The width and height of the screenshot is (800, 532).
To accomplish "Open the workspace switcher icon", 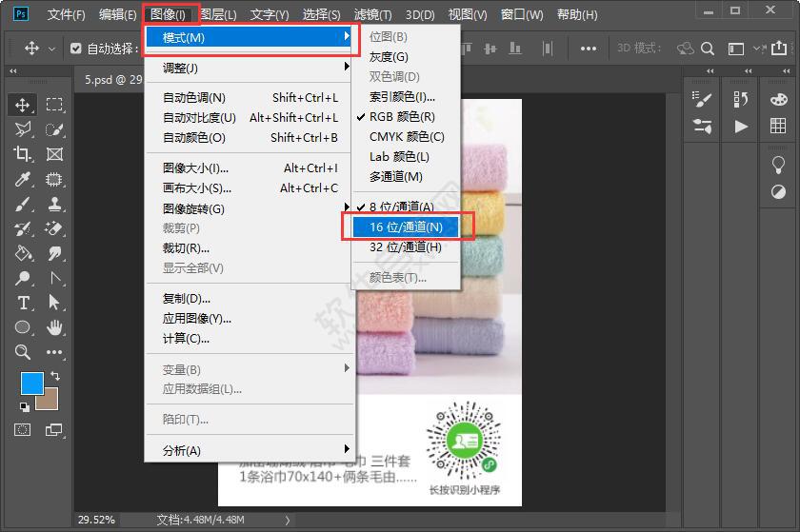I will (735, 49).
